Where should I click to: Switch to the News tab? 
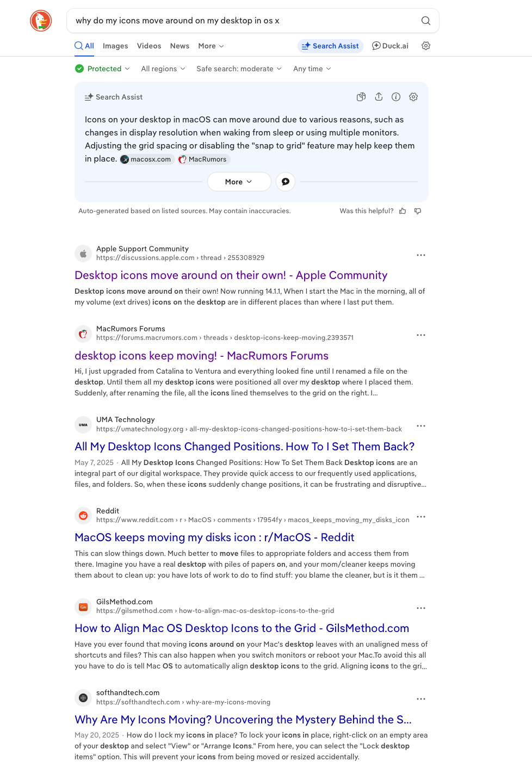coord(180,46)
